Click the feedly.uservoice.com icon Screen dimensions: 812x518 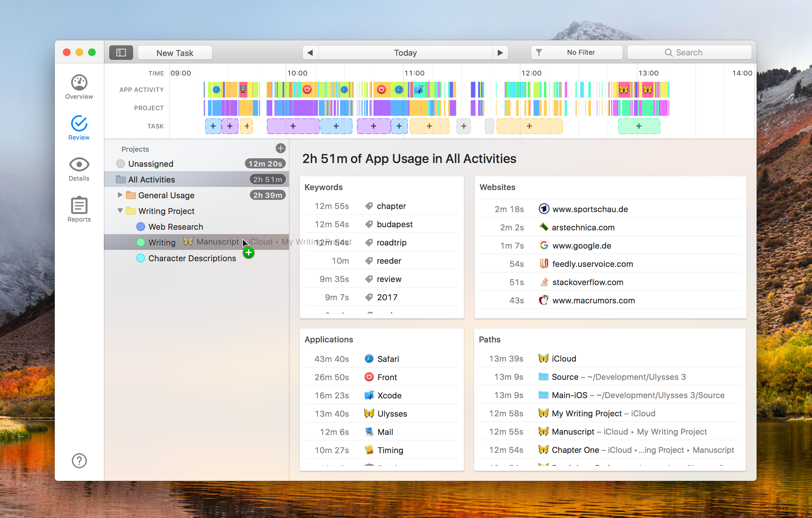tap(544, 263)
